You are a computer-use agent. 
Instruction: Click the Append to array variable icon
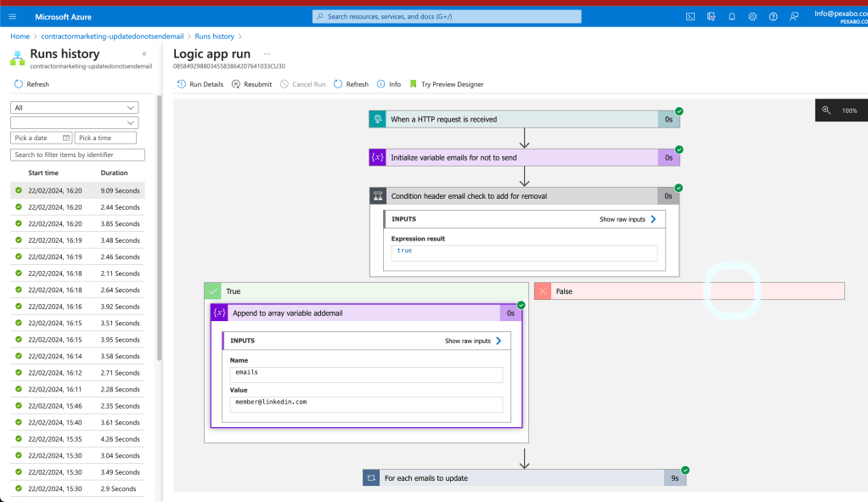219,313
